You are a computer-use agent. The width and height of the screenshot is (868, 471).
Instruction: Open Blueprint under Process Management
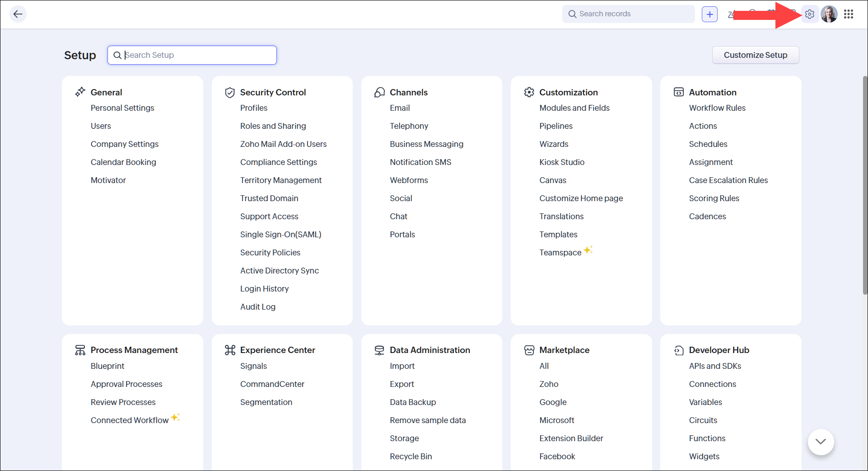(107, 366)
